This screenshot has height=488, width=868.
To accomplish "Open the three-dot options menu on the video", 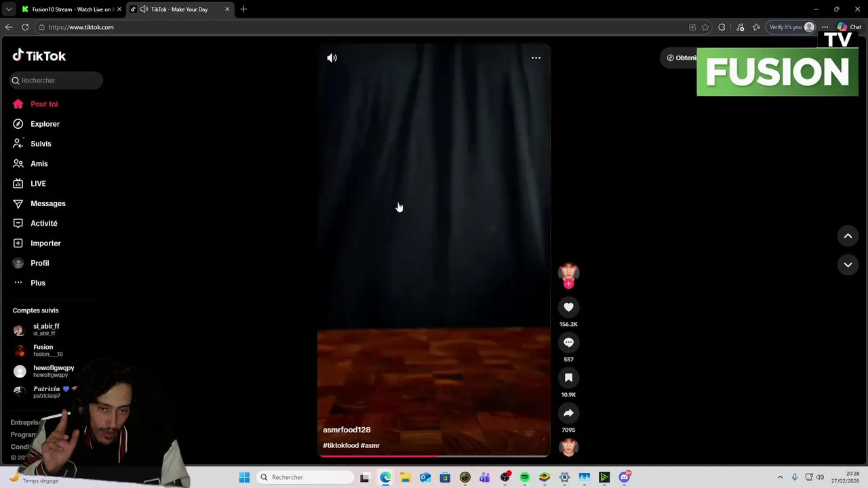I will click(x=536, y=58).
